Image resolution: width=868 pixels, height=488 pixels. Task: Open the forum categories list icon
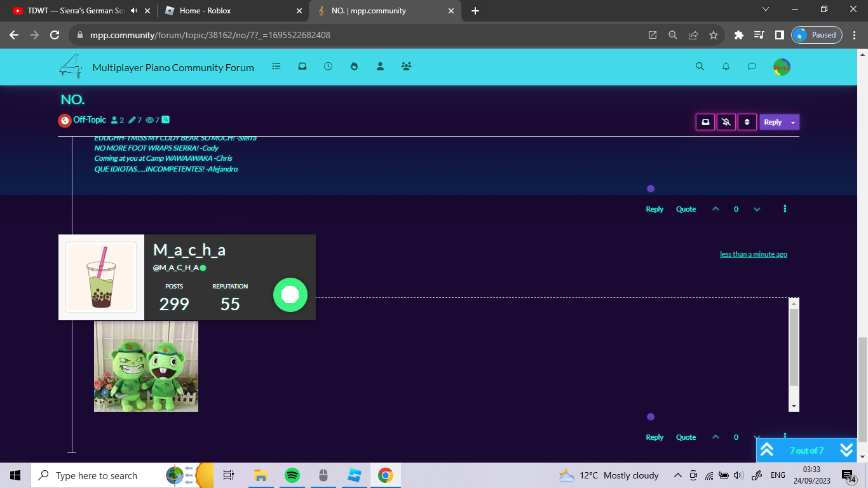[276, 66]
